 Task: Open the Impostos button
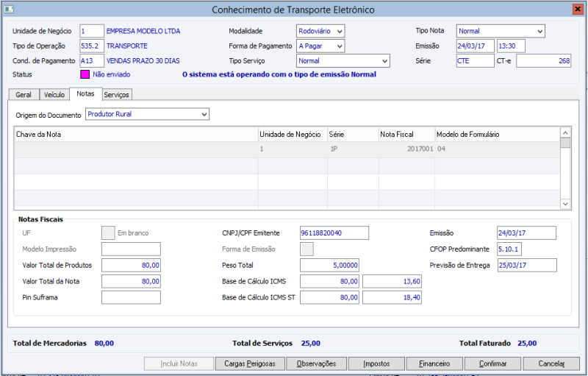pyautogui.click(x=376, y=363)
